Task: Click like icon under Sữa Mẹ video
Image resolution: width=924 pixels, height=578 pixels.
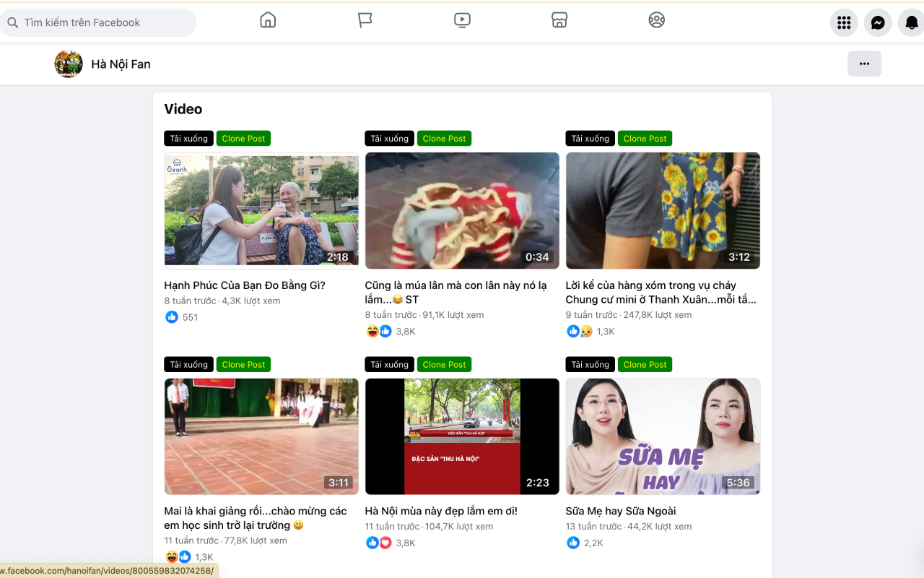Action: [573, 543]
